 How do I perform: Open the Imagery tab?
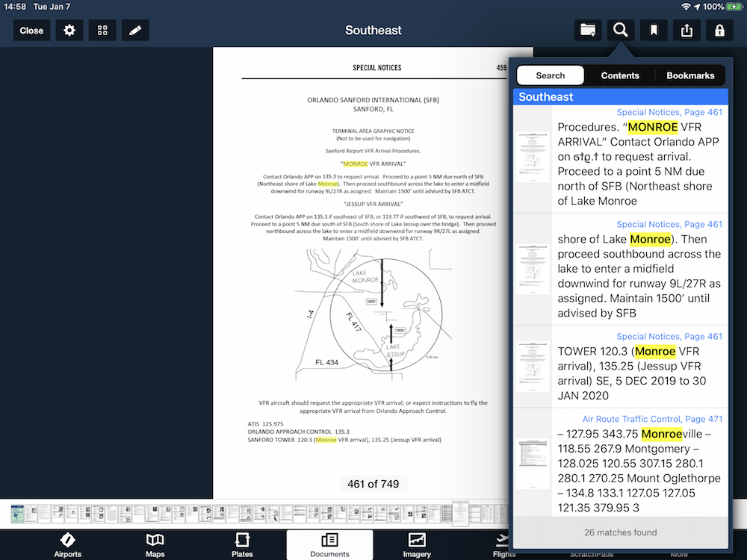(x=417, y=545)
